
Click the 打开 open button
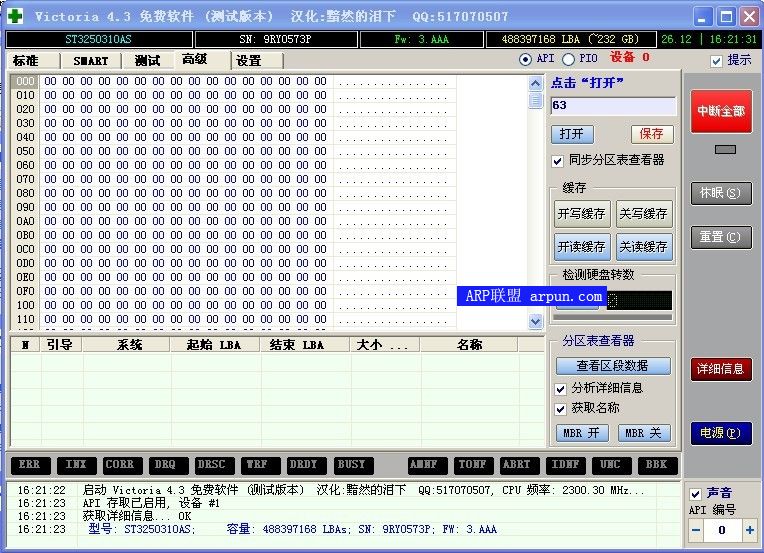click(572, 134)
